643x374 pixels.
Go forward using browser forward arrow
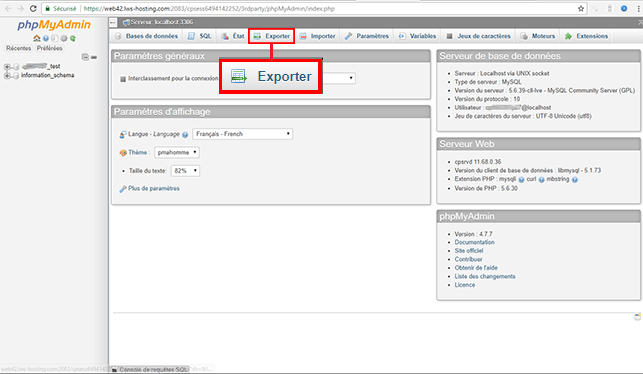click(21, 8)
